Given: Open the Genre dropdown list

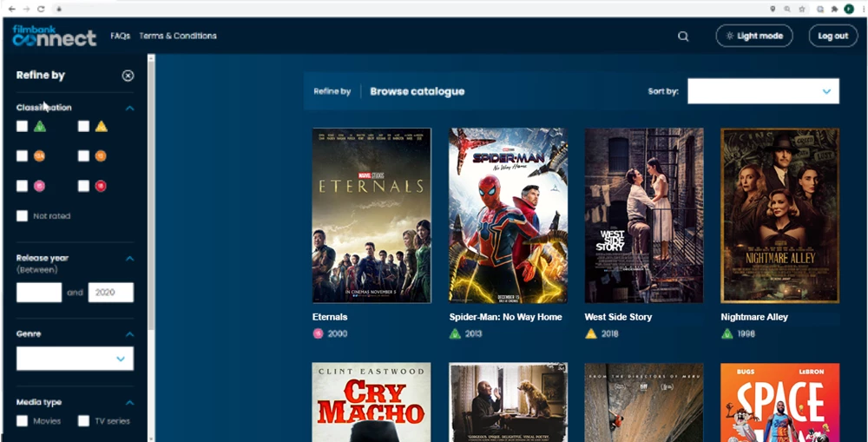Looking at the screenshot, I should coord(75,359).
